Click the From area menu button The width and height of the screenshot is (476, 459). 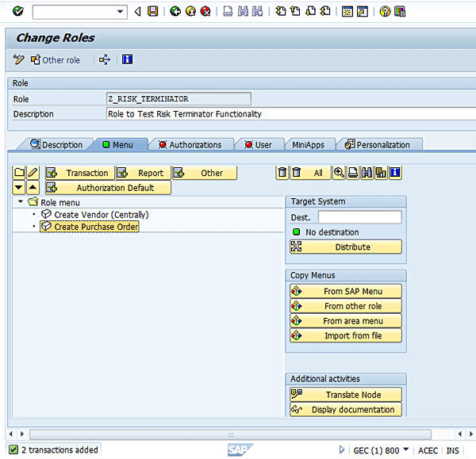tap(346, 321)
